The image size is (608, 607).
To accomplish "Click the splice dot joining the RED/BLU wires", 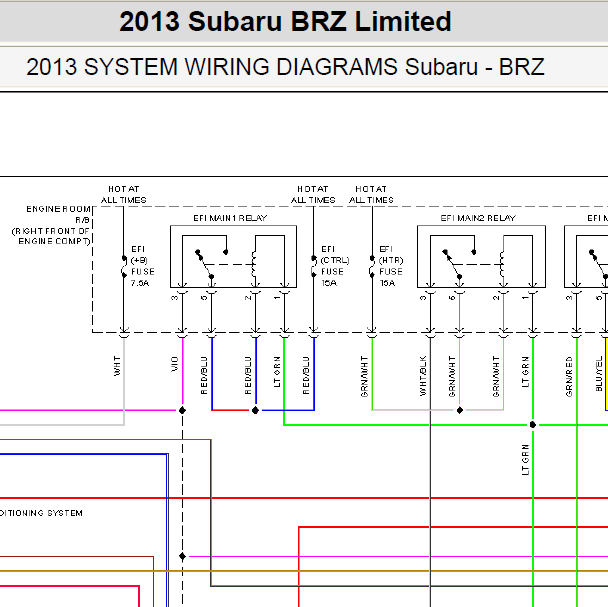I will [x=255, y=410].
